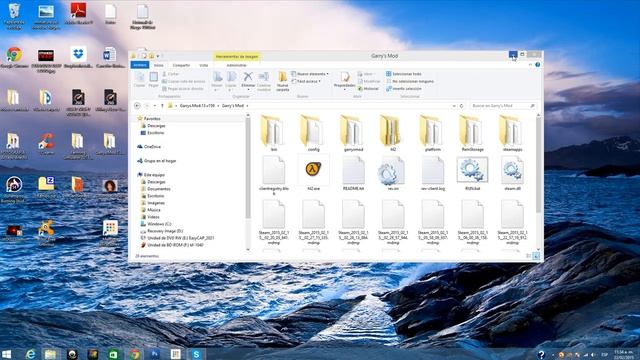Click Seleccionar todo

(404, 74)
